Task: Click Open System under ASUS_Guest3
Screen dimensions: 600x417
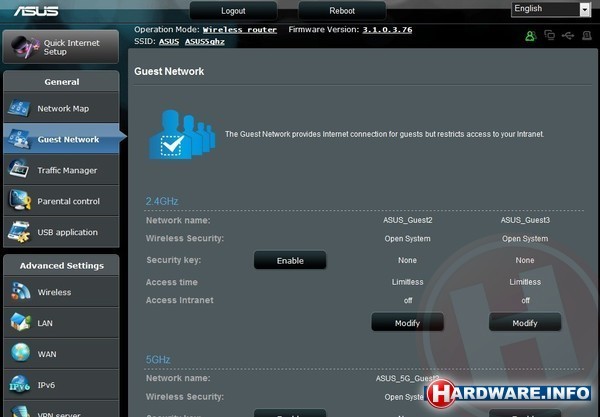Action: pos(525,239)
